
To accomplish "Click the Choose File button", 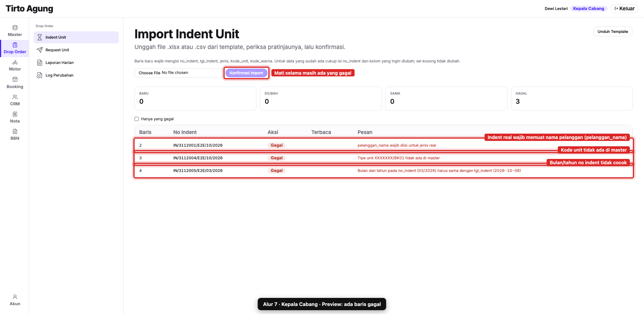I will point(149,73).
